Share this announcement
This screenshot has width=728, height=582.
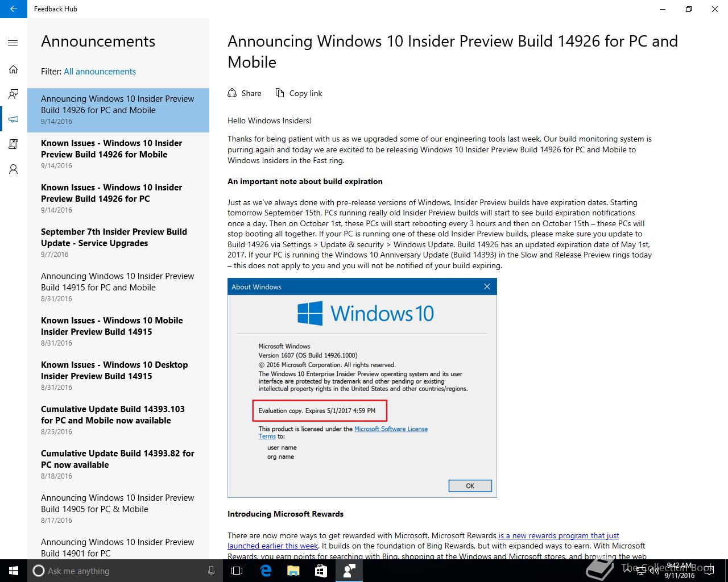coord(245,93)
